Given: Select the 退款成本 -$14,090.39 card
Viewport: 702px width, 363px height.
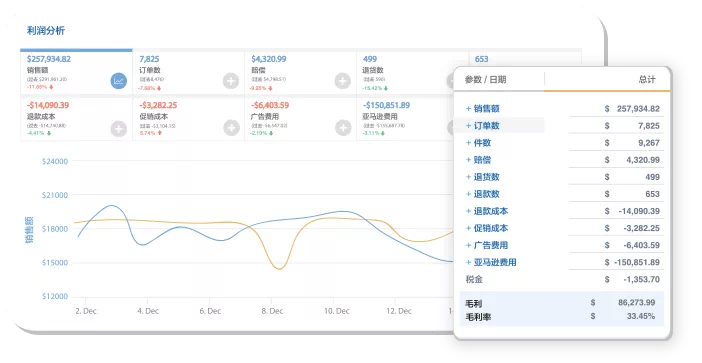Looking at the screenshot, I should coord(76,119).
